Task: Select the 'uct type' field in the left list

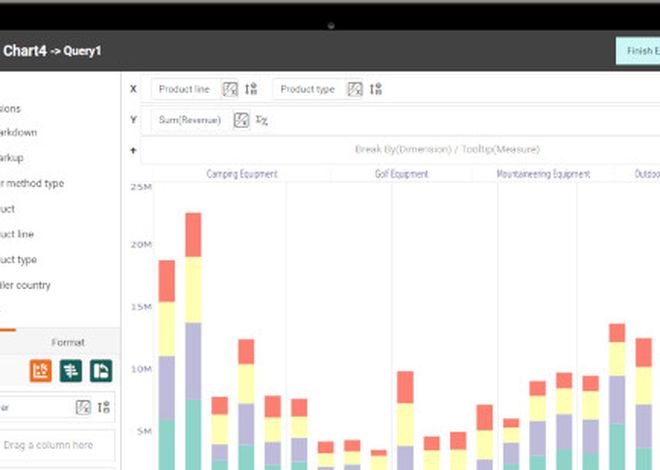Action: tap(19, 260)
